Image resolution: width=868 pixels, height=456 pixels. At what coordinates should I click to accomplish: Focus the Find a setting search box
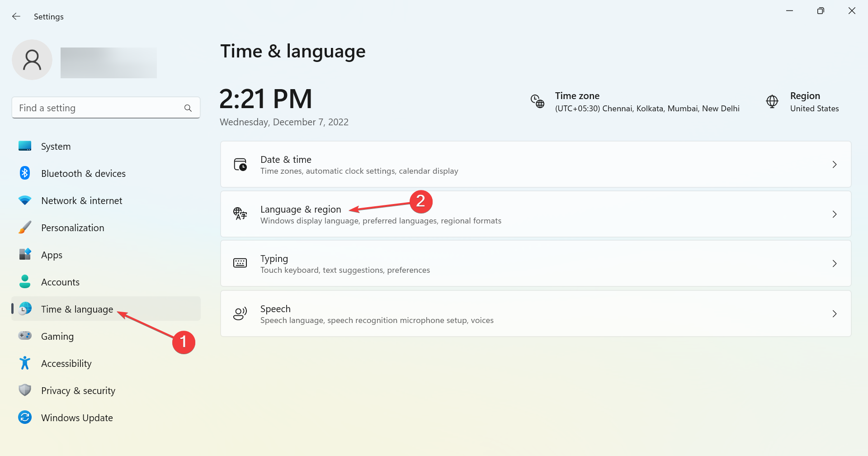click(x=106, y=108)
